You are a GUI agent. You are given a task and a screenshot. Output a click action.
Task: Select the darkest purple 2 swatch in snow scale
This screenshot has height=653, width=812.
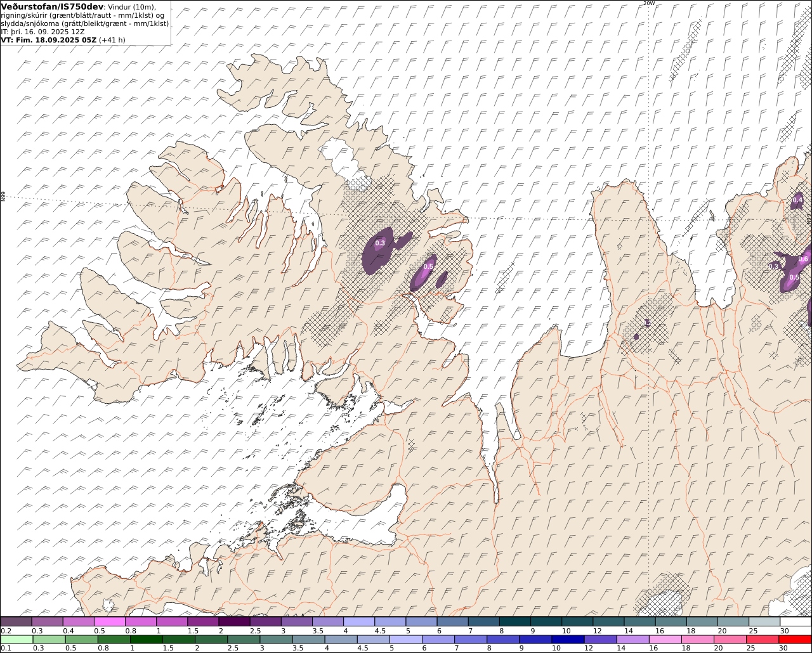[234, 621]
